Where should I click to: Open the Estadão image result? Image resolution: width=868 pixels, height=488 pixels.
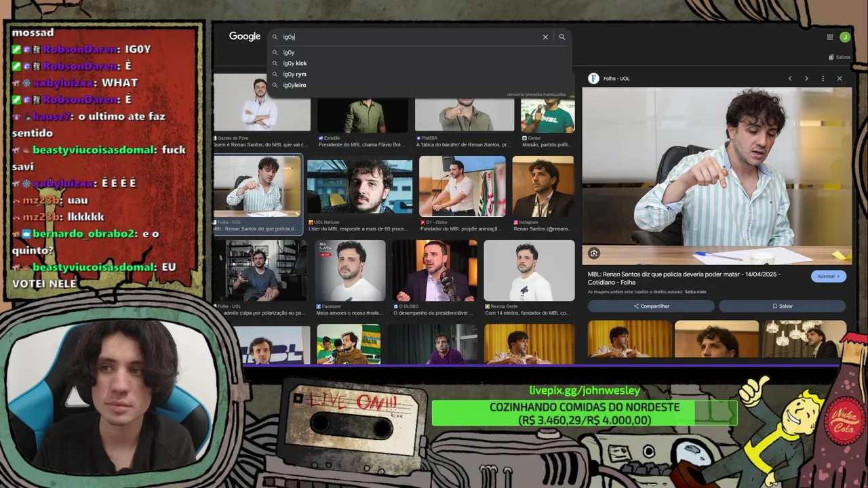coord(363,115)
